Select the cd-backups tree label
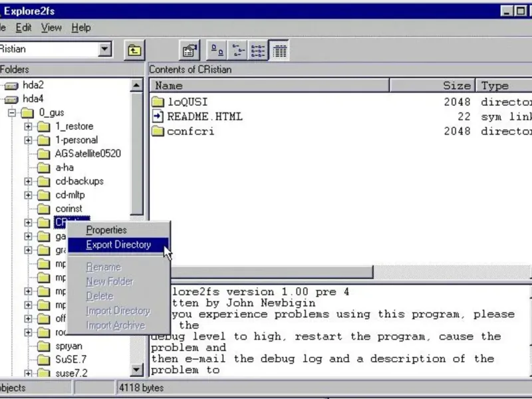The width and height of the screenshot is (532, 399). pos(79,182)
